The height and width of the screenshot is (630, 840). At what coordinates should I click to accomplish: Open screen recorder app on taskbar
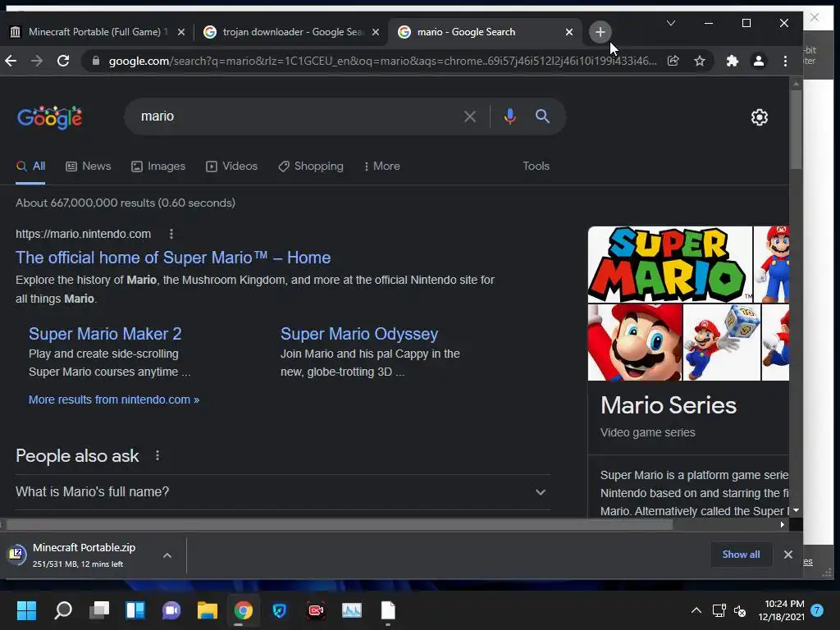click(316, 610)
